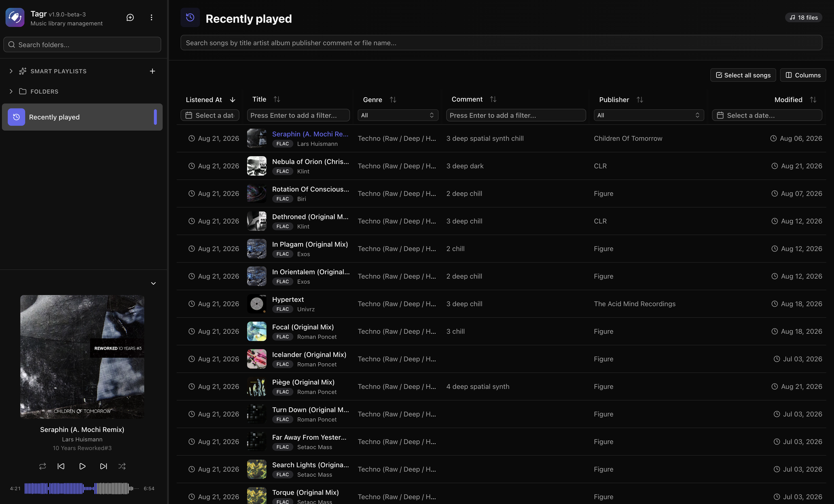Focus the song search field
The width and height of the screenshot is (834, 504).
click(x=501, y=43)
